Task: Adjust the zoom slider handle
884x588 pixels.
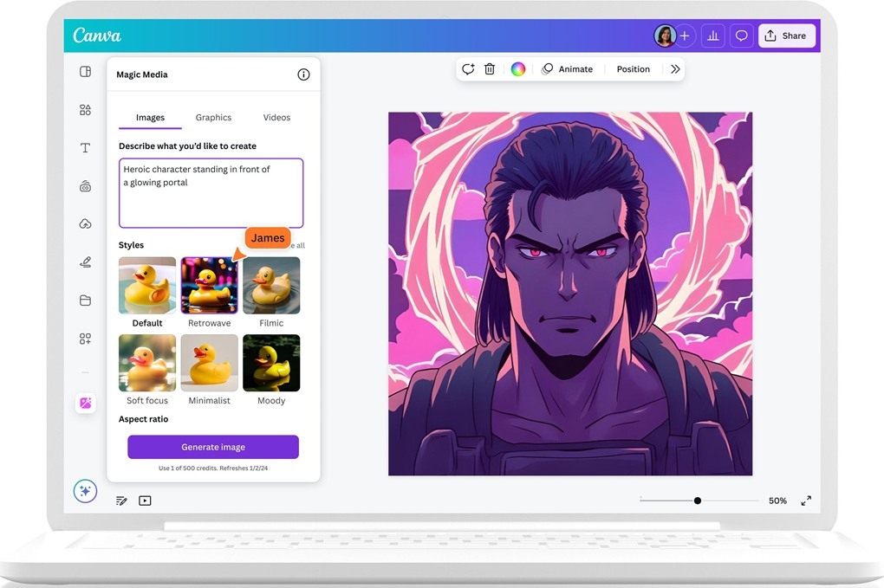Action: click(x=698, y=501)
